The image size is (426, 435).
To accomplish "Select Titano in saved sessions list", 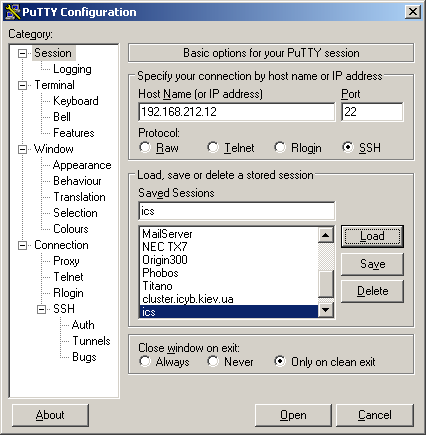I will (x=229, y=286).
